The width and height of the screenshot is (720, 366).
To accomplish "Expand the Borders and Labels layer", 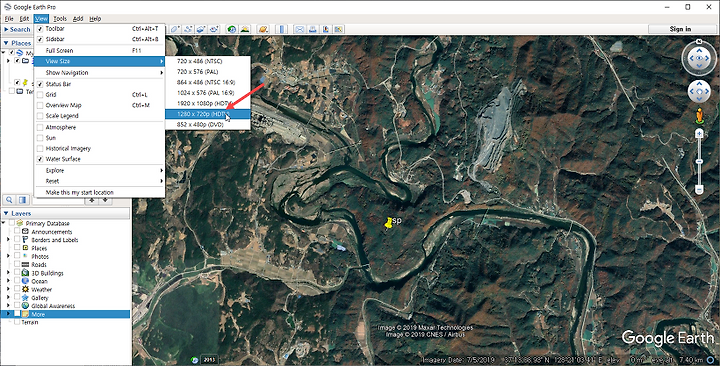I will [8, 240].
